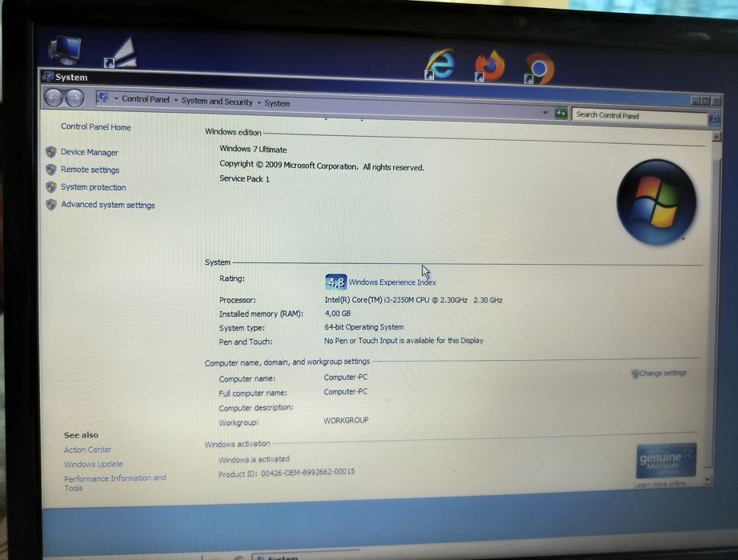Expand dropdown arrow after Control Panel breadcrumb
This screenshot has width=738, height=560.
point(175,100)
